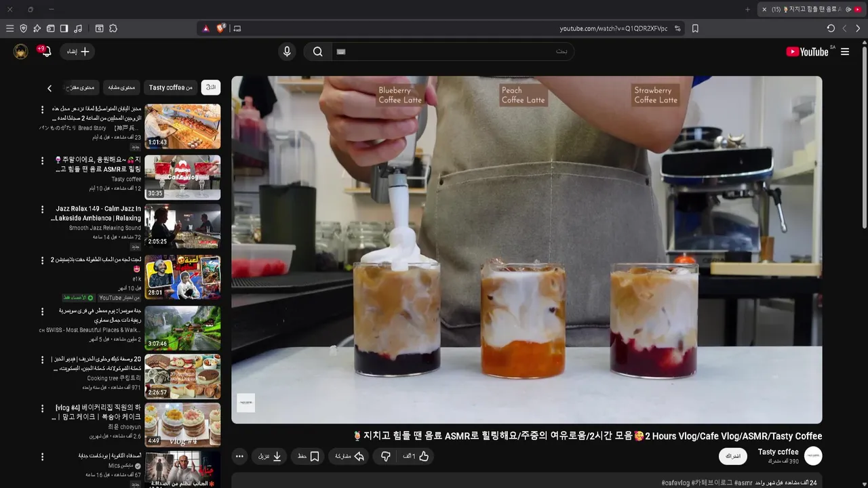
Task: Open options for the e1k board game video
Action: [x=42, y=260]
